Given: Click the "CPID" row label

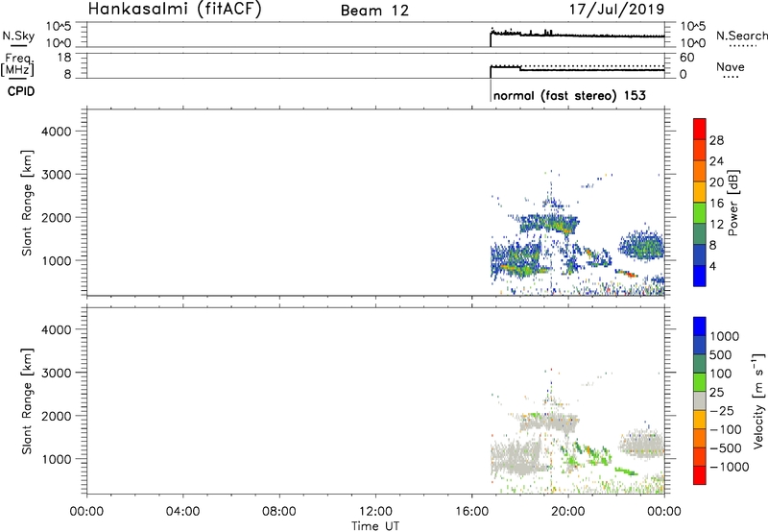Looking at the screenshot, I should tap(21, 91).
